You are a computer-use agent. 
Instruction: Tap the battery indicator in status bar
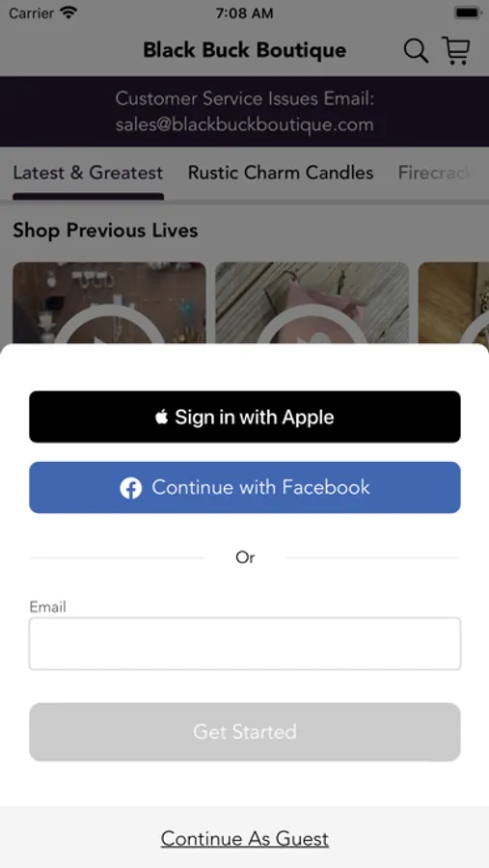[467, 13]
